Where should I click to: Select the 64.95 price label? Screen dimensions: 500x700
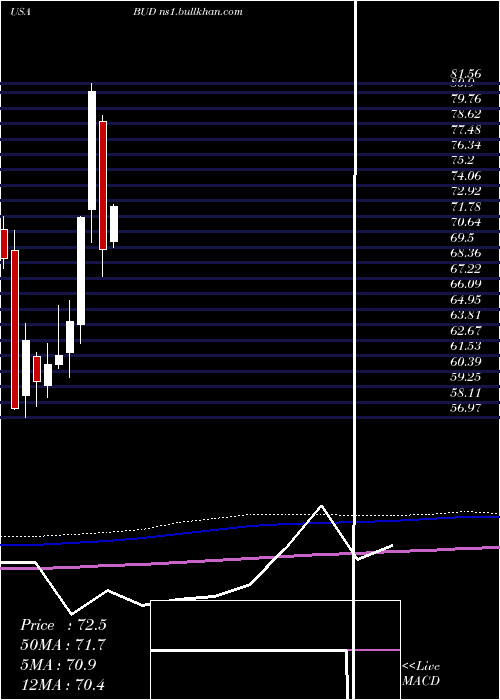[x=466, y=299]
